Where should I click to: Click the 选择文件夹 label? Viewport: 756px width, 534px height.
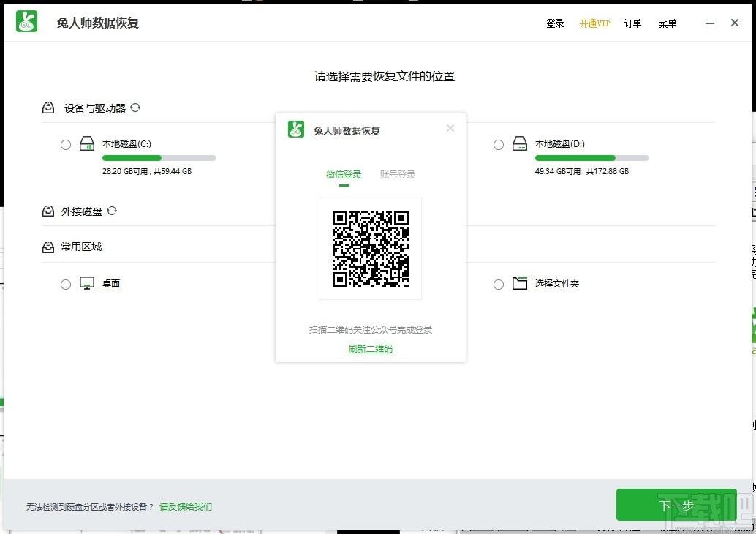[557, 284]
